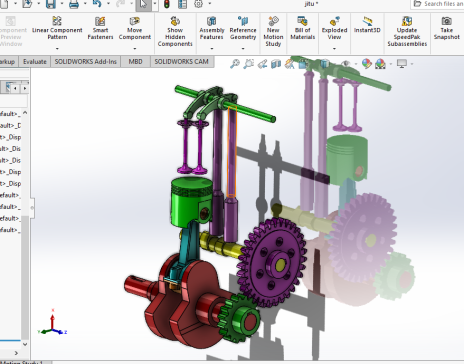Image resolution: width=464 pixels, height=364 pixels.
Task: Enable Section View
Action: [x=276, y=63]
